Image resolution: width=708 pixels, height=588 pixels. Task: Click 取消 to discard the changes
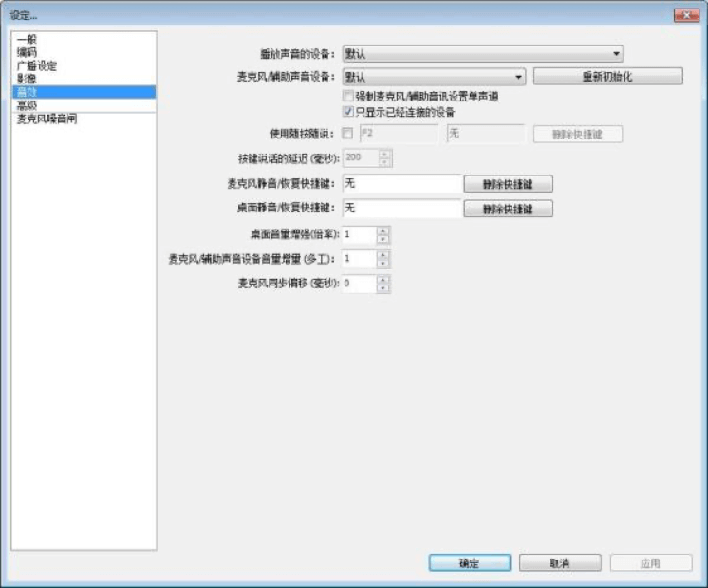pyautogui.click(x=559, y=563)
